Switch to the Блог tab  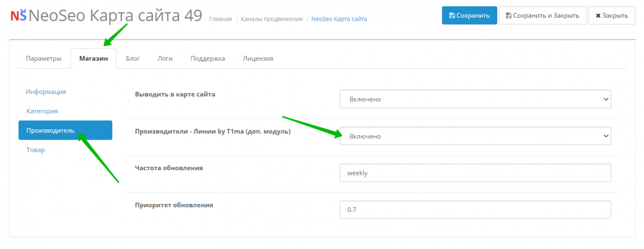[x=133, y=58]
